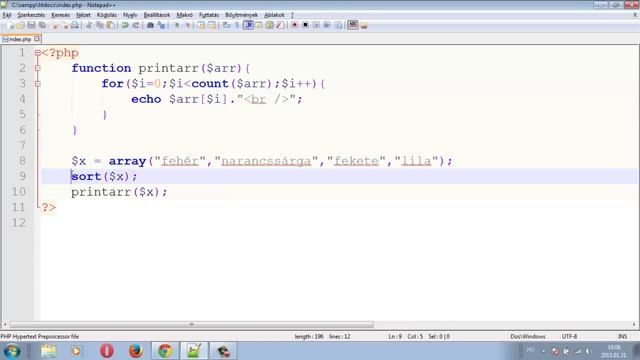Open File Explorer from the taskbar
640x360 pixels.
point(49,351)
